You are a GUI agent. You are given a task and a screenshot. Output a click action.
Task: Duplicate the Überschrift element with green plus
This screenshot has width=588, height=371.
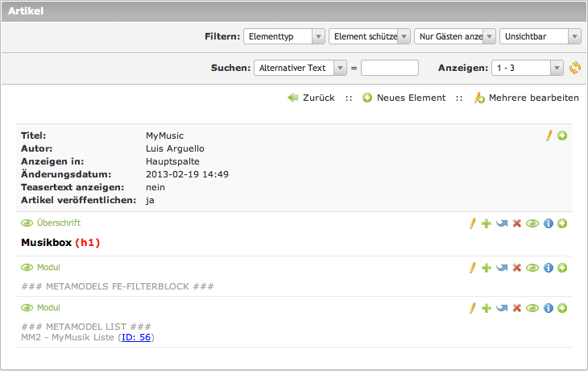487,223
